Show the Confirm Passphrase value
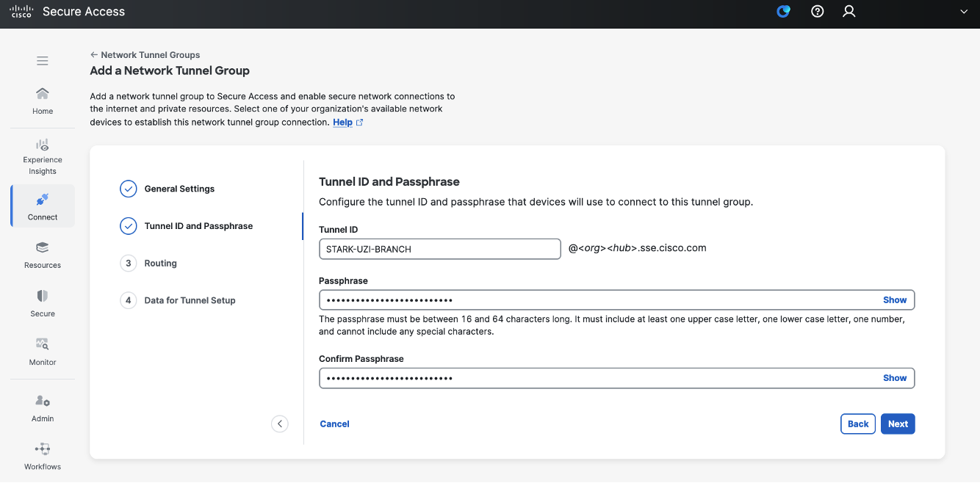Viewport: 980px width, 483px height. point(895,378)
